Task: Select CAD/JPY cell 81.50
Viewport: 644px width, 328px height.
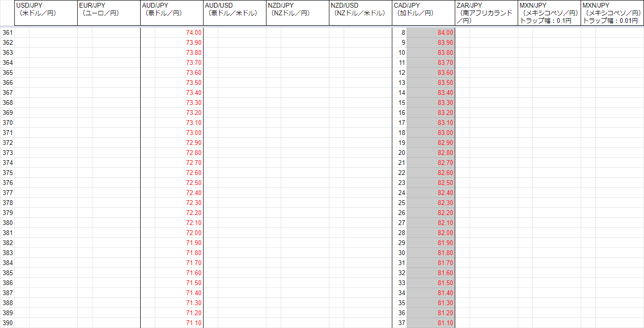Action: coord(431,283)
